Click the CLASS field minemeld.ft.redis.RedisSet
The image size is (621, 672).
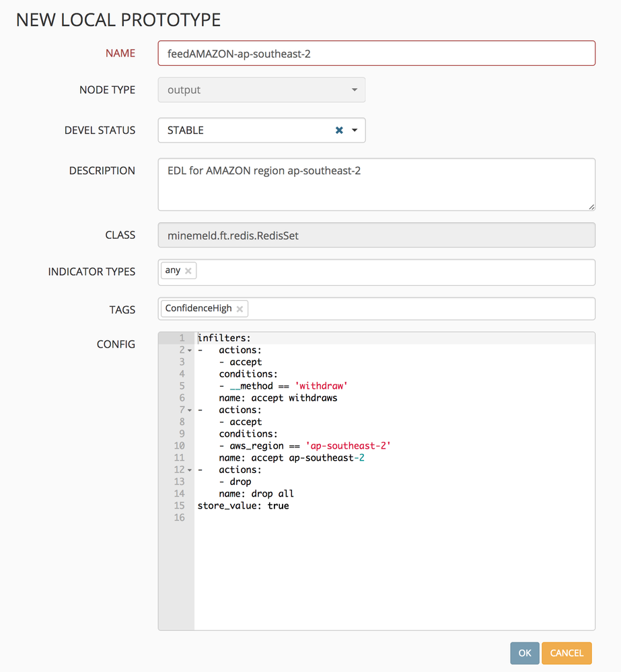(376, 235)
